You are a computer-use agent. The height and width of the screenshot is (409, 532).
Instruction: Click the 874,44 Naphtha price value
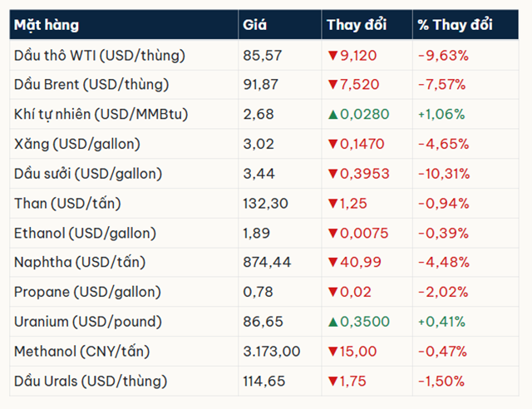point(267,263)
